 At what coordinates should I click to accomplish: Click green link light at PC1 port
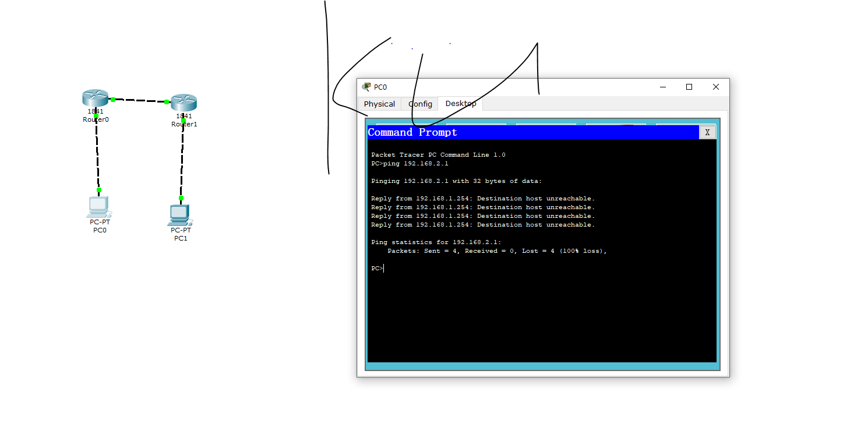(181, 198)
